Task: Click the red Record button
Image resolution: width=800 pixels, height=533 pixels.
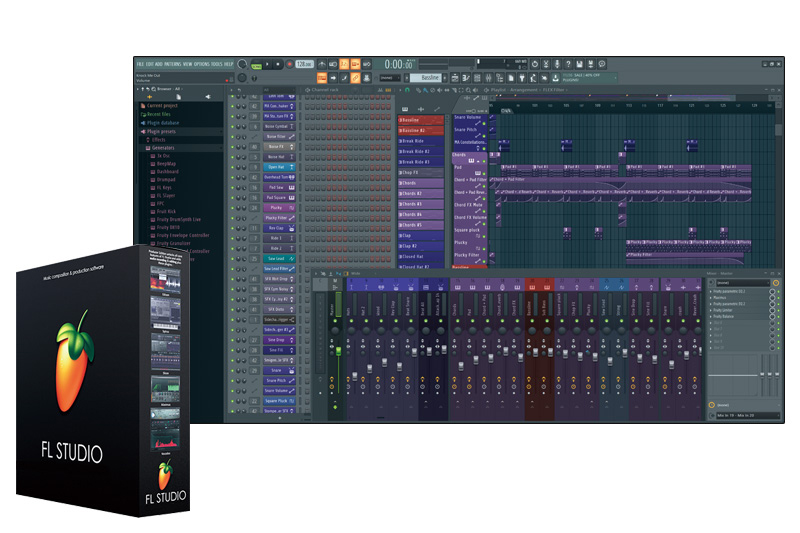Action: click(x=289, y=64)
